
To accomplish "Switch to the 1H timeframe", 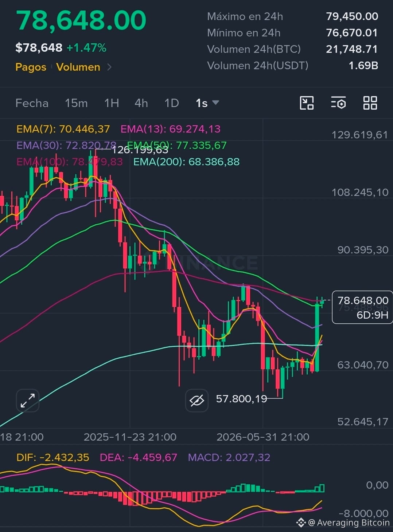I will tap(112, 103).
